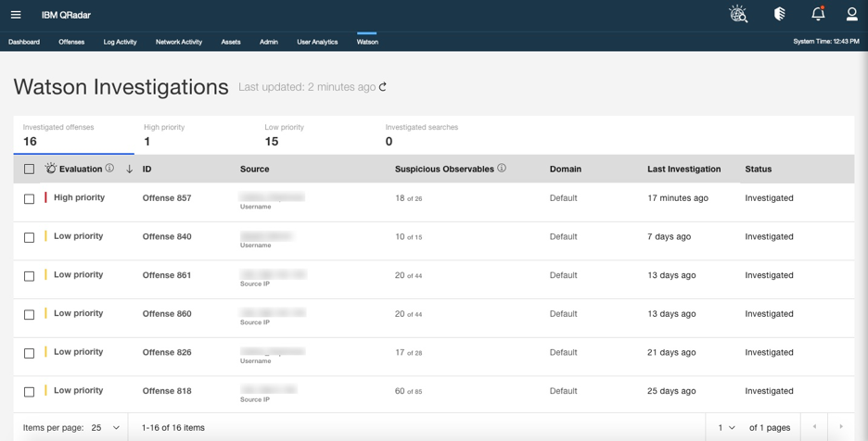Open Offense 840 investigation
Screen dimensions: 868x441
pos(167,237)
